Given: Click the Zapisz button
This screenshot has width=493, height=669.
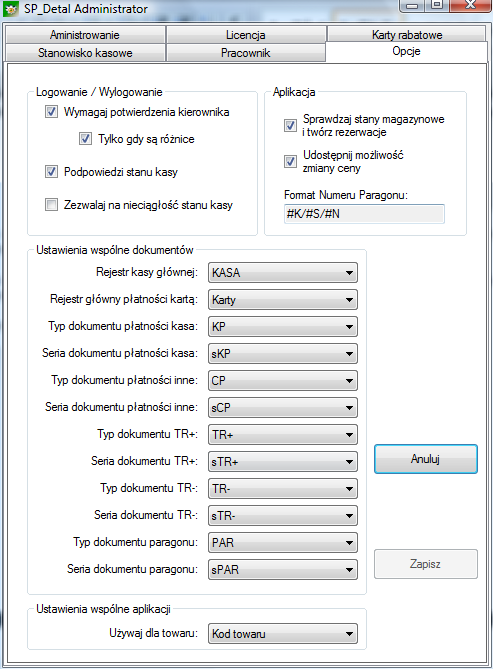Looking at the screenshot, I should (x=426, y=564).
